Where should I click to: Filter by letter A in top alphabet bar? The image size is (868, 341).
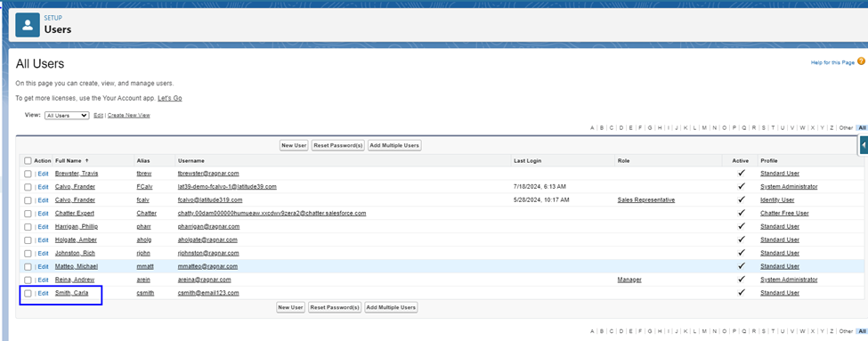(x=592, y=128)
